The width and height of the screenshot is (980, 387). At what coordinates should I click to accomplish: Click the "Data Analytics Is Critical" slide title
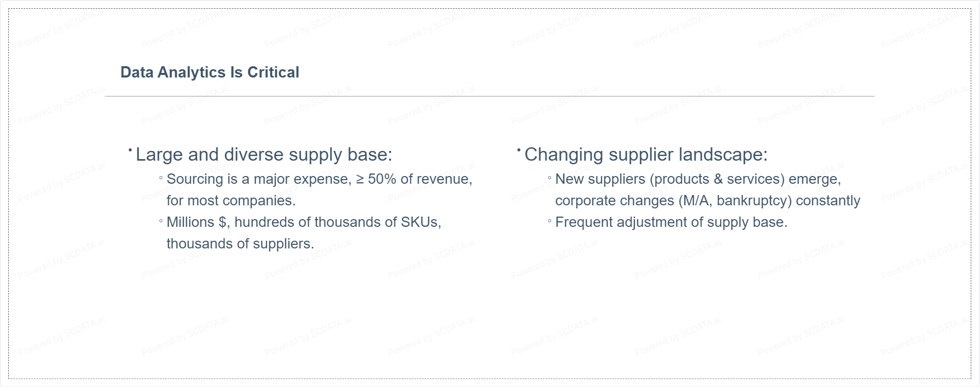(x=210, y=72)
